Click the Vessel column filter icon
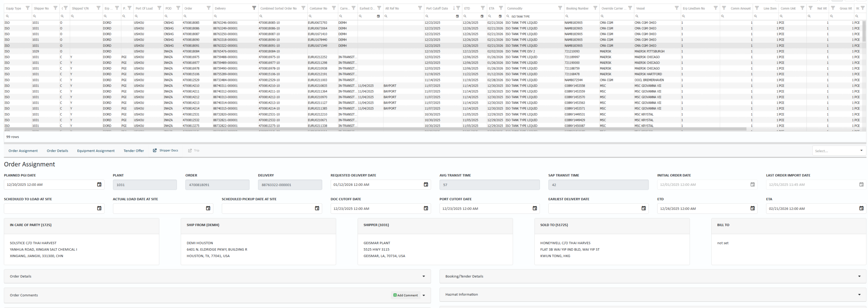Image resolution: width=868 pixels, height=308 pixels. [x=676, y=8]
